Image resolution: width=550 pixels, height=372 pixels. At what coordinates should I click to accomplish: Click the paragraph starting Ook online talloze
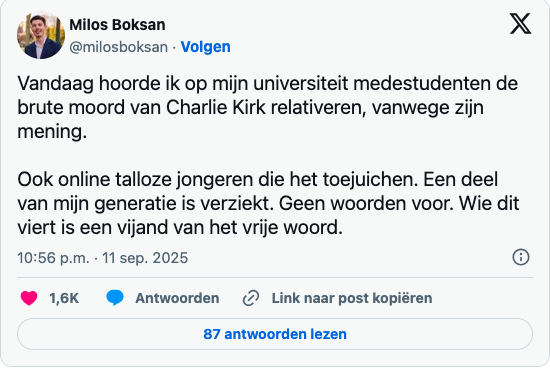(x=268, y=204)
